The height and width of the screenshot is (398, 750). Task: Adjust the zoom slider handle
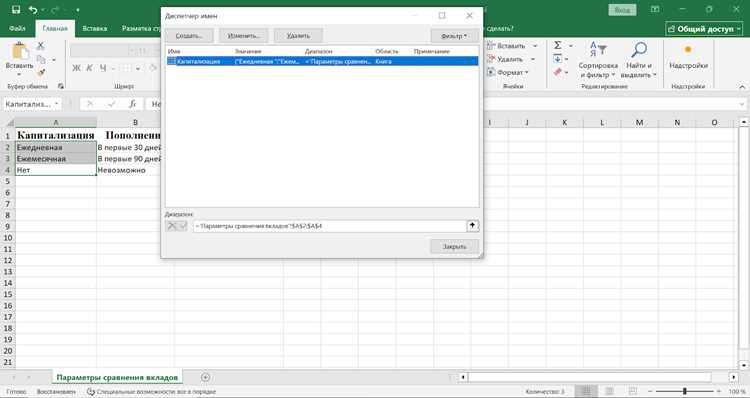[x=684, y=392]
